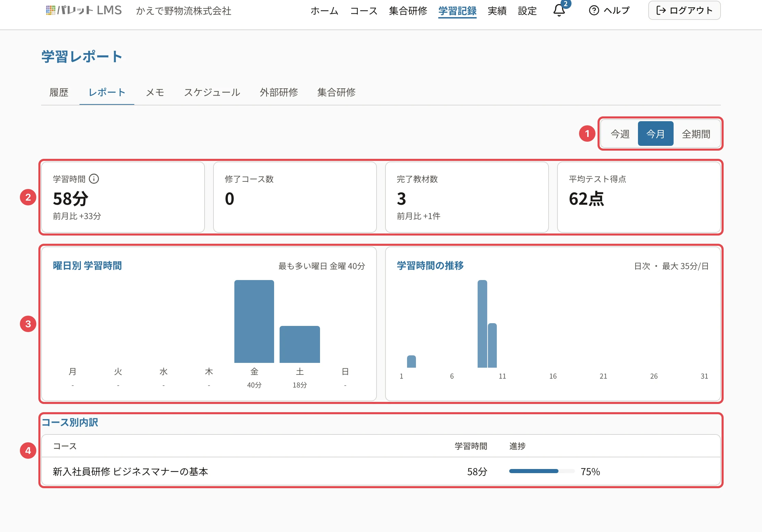This screenshot has width=762, height=532.
Task: Switch to the 履歴 tab
Action: (59, 92)
